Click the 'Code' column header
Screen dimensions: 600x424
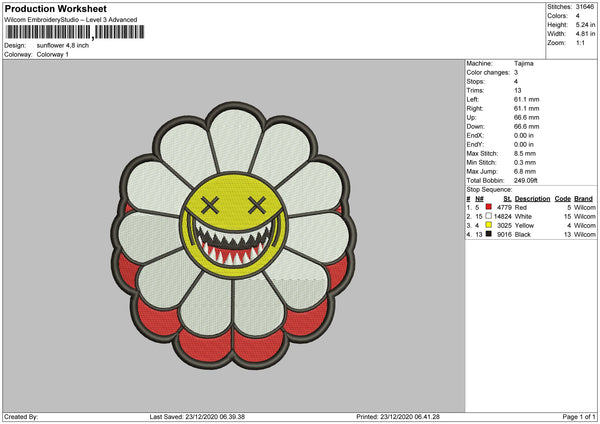(562, 199)
